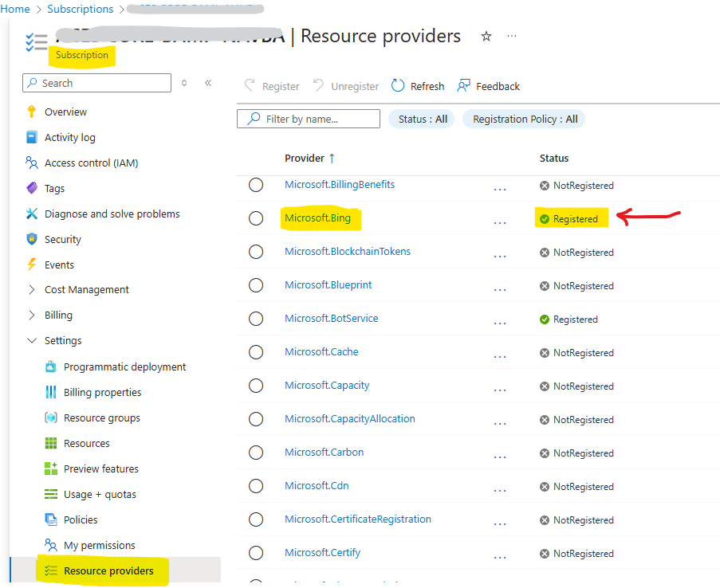The height and width of the screenshot is (588, 720).
Task: Click the Status column header
Action: pyautogui.click(x=554, y=159)
